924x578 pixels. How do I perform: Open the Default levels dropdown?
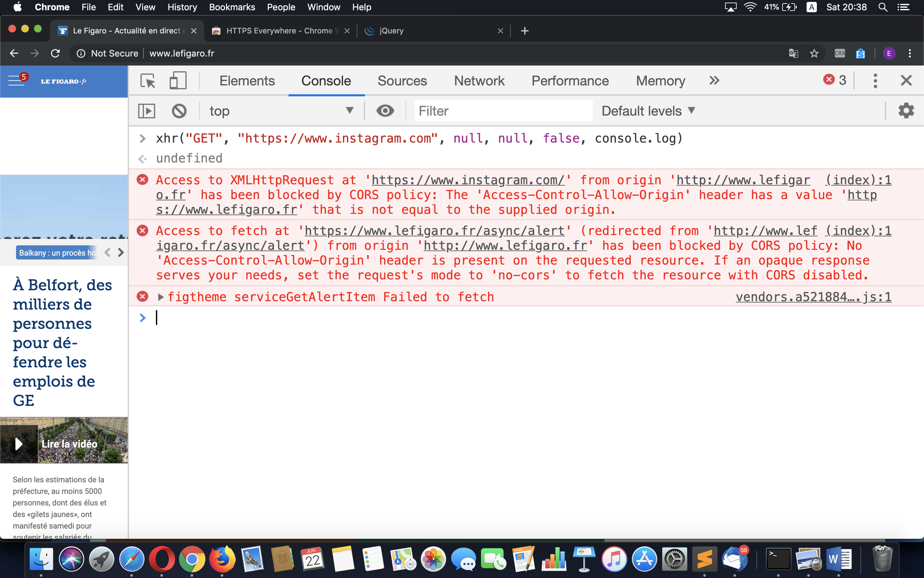click(x=648, y=111)
